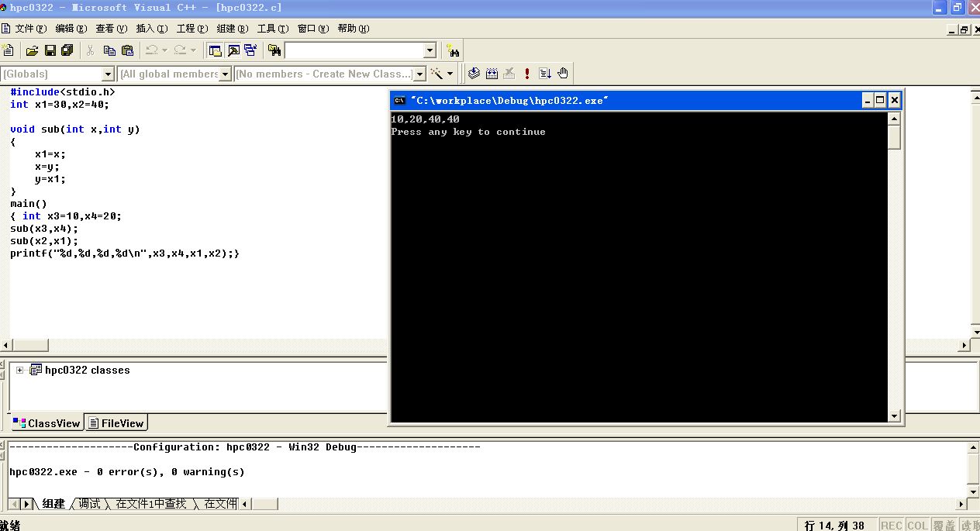Click the Save All icon

tap(67, 50)
